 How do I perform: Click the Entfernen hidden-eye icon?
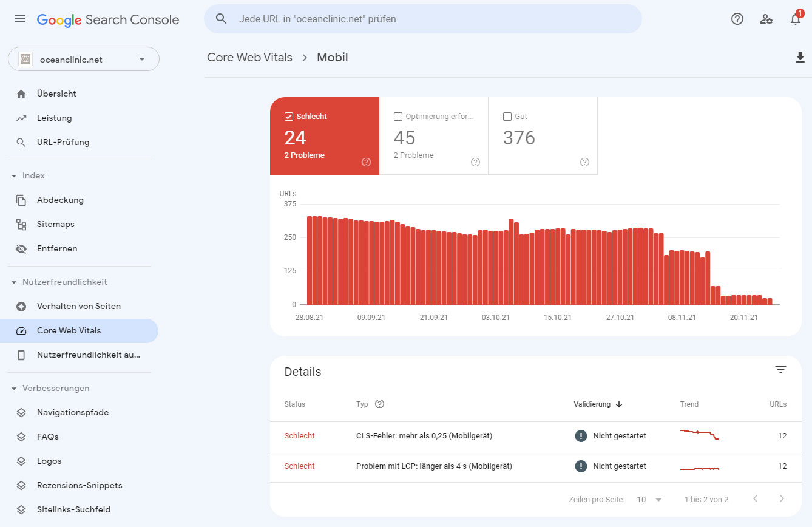click(21, 249)
